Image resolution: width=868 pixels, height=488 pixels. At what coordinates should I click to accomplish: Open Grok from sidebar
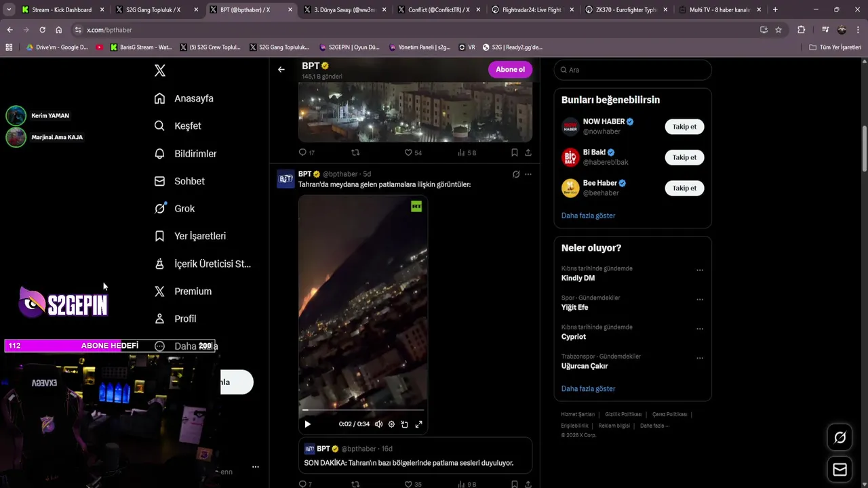[175, 209]
